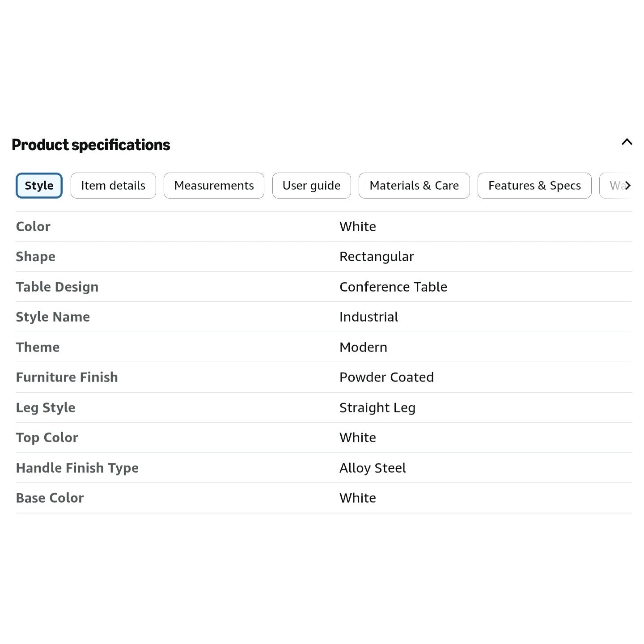Click the Product specifications heading

tap(91, 145)
